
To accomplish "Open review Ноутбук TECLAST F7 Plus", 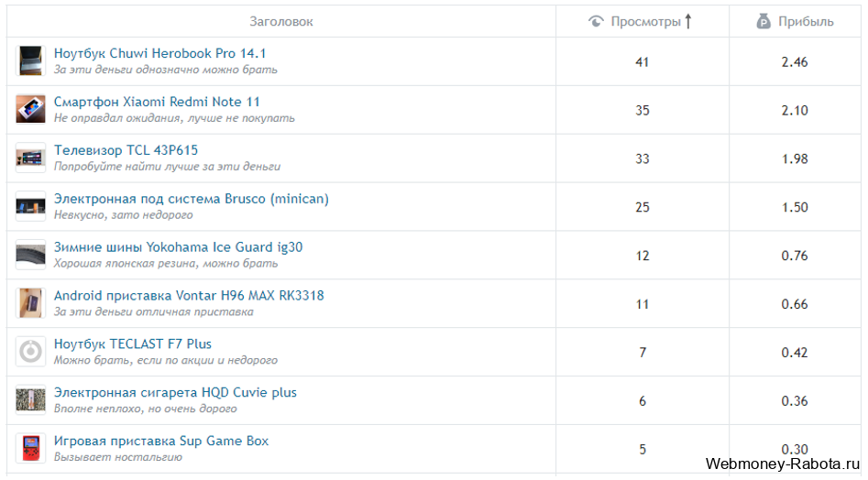I will click(133, 344).
